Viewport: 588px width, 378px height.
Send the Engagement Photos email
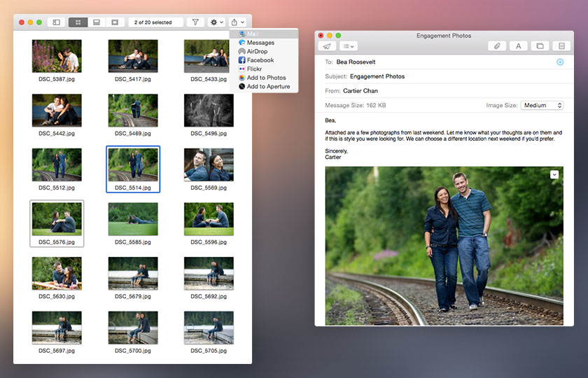327,46
